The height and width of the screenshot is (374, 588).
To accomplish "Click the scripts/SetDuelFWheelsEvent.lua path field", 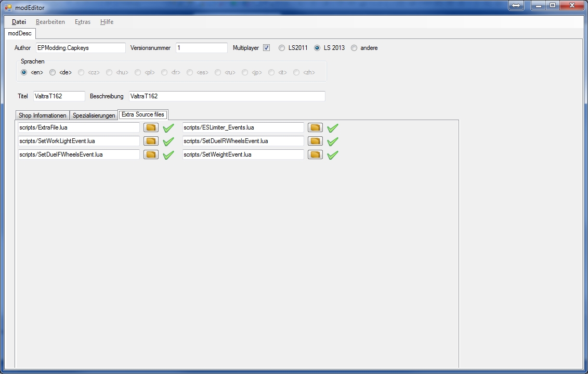I will (x=79, y=154).
